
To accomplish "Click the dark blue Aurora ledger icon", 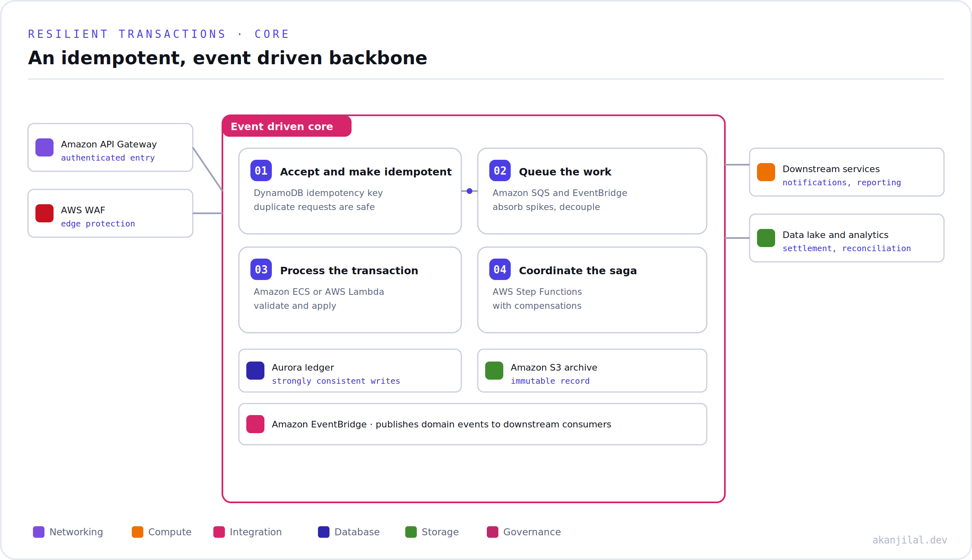I will (x=255, y=371).
